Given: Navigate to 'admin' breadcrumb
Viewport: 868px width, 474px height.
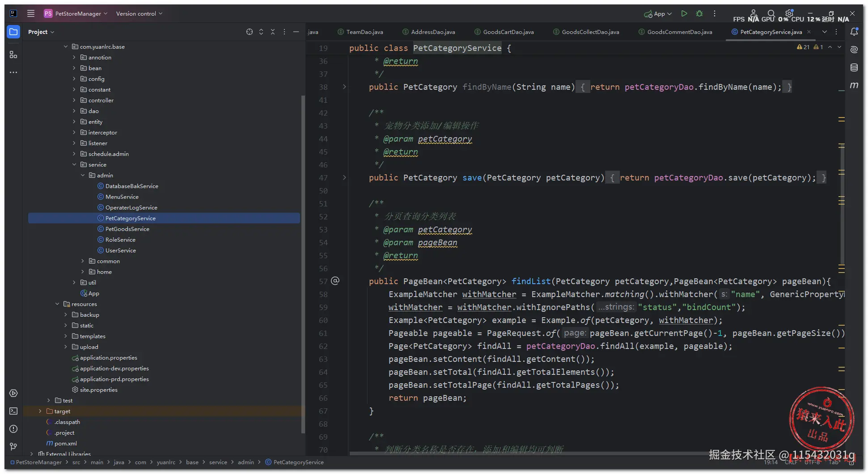Looking at the screenshot, I should [246, 462].
